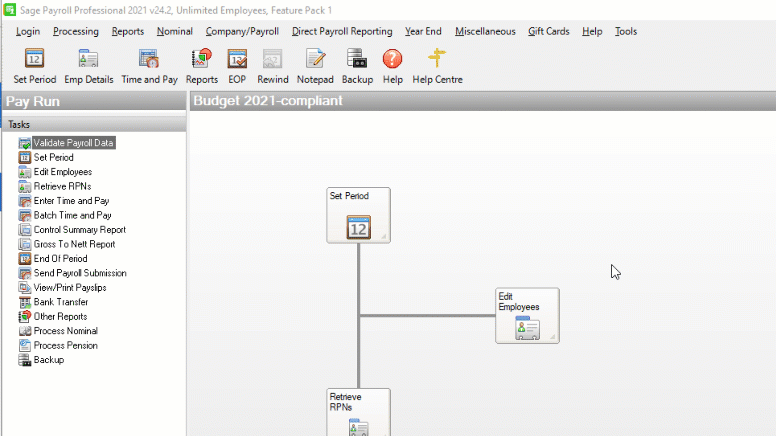The image size is (776, 436).
Task: Click the Set Period flowchart box
Action: pyautogui.click(x=358, y=215)
